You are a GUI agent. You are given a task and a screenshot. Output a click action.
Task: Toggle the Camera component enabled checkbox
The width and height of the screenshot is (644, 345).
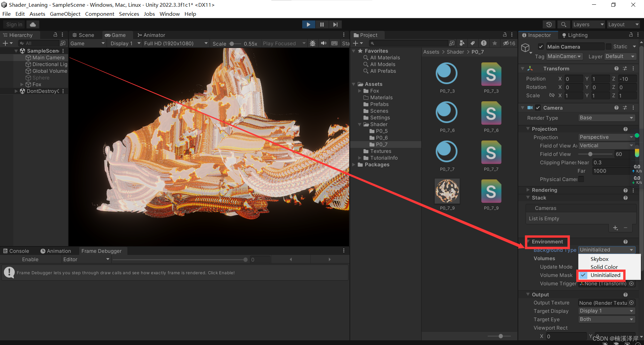pyautogui.click(x=538, y=108)
